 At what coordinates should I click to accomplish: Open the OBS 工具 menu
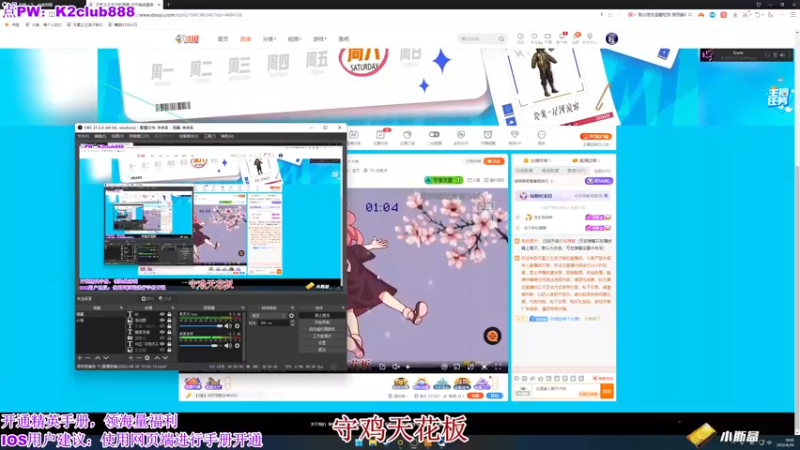tap(210, 136)
